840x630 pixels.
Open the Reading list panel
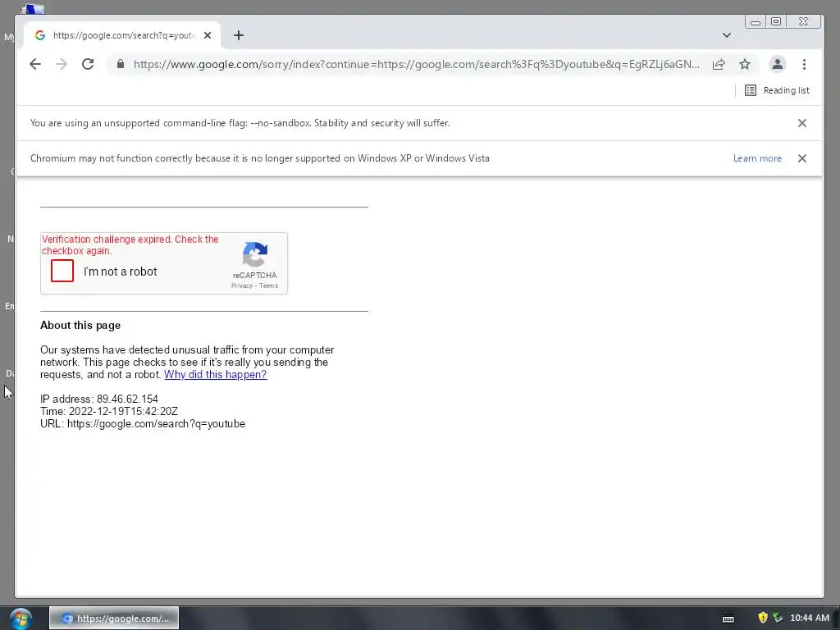point(777,90)
